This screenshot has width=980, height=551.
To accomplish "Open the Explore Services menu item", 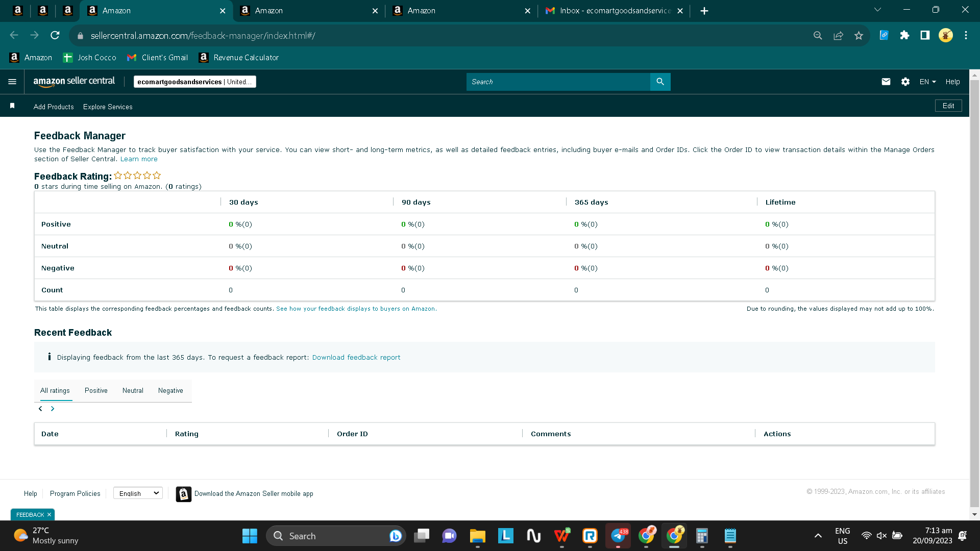I will [x=108, y=107].
